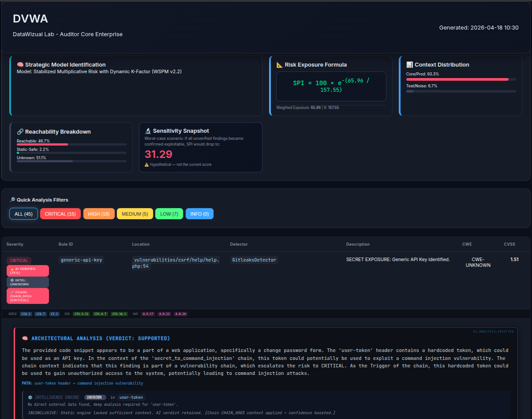Click the 1.51 CVSS score
Viewport: 532px width, 419px height.
[514, 259]
